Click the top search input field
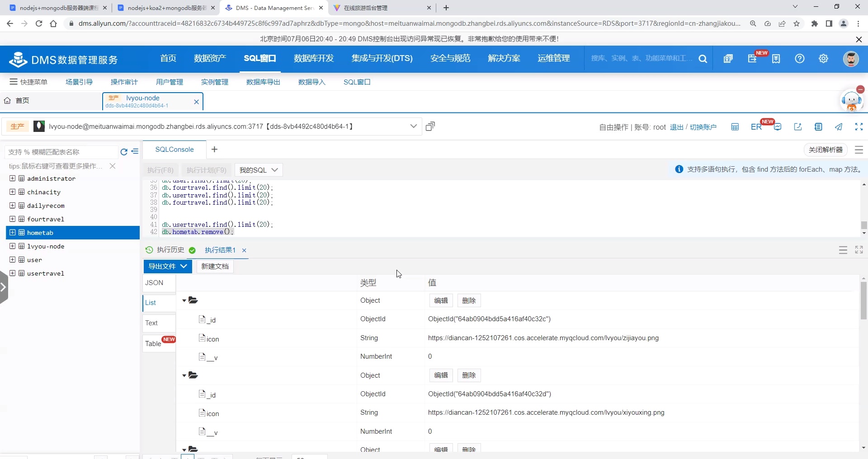Viewport: 868px width, 459px height. (x=642, y=59)
